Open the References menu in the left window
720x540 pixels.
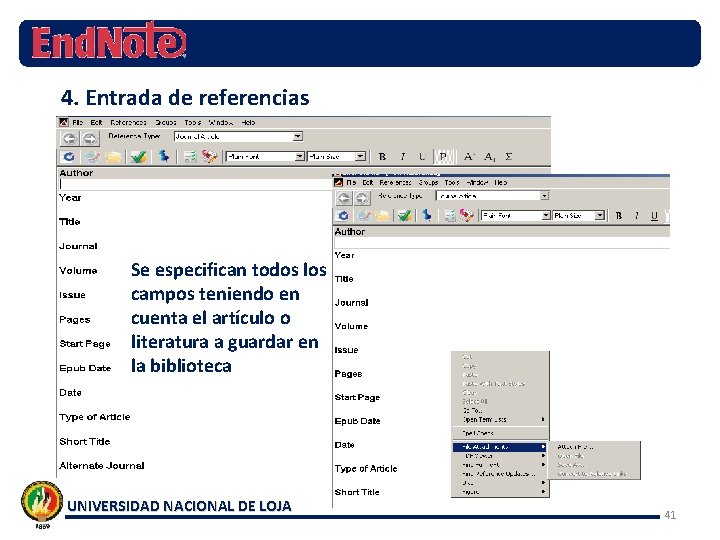[x=128, y=123]
